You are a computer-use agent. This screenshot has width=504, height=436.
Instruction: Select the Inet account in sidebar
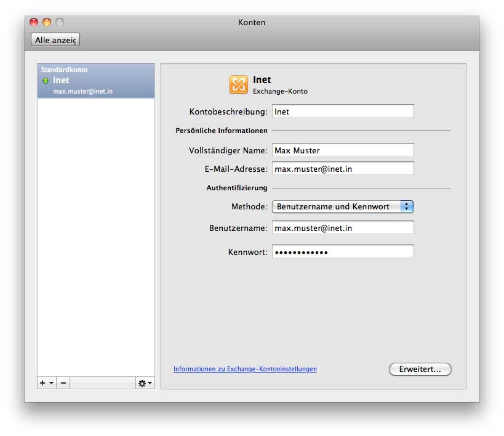point(95,81)
